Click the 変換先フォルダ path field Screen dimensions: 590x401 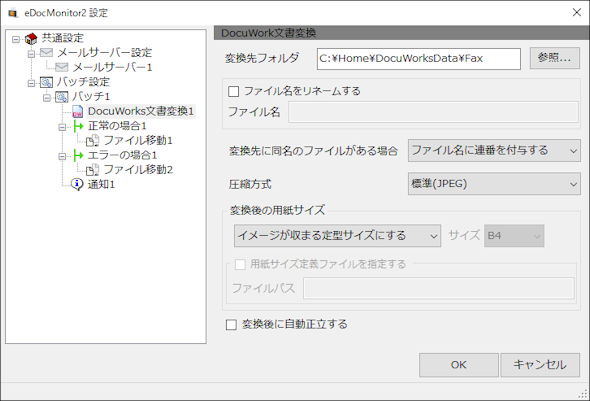pos(419,59)
